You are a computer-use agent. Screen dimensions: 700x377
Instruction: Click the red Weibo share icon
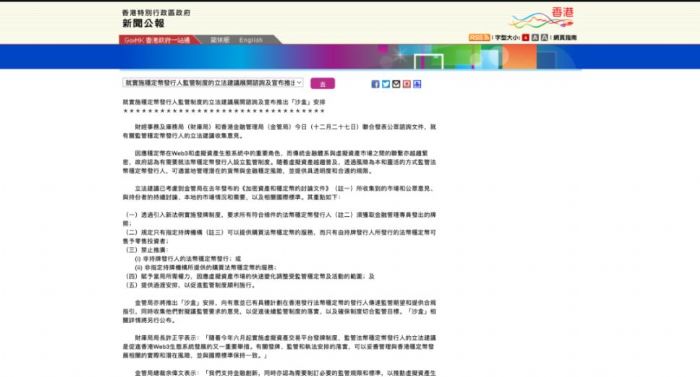407,84
